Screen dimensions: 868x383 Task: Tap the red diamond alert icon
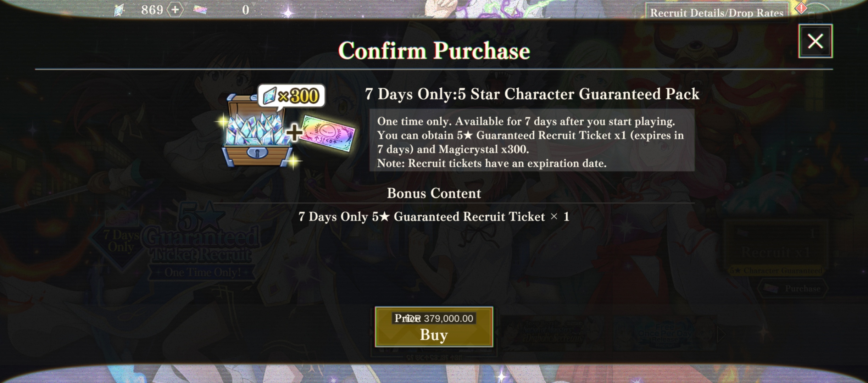coord(801,9)
